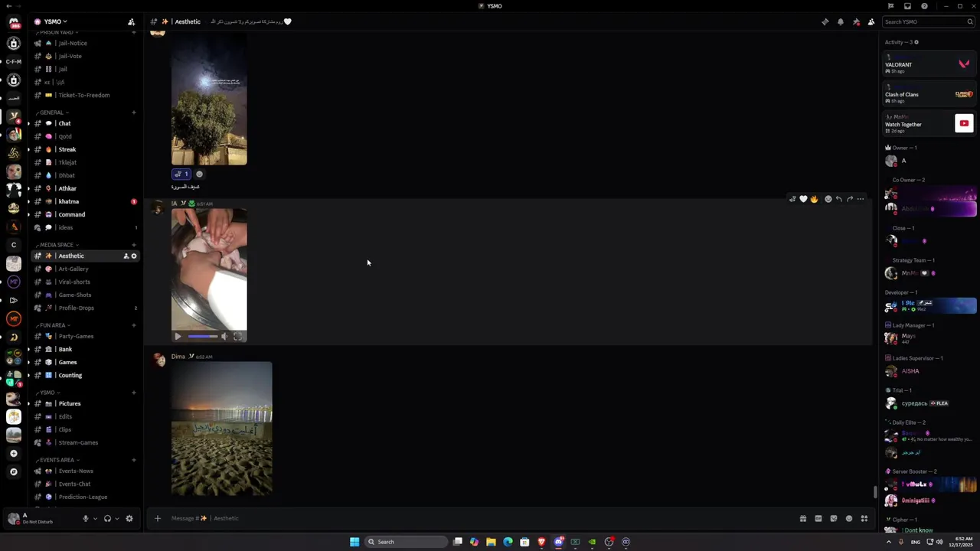Open VALORANT activity card
The image size is (980, 551).
click(x=929, y=64)
